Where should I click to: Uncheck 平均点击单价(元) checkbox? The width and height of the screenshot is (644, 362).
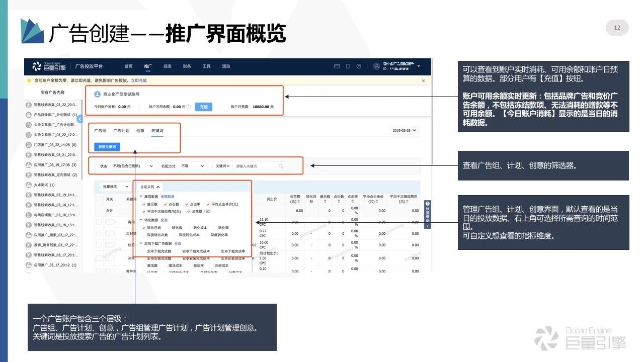(208, 204)
